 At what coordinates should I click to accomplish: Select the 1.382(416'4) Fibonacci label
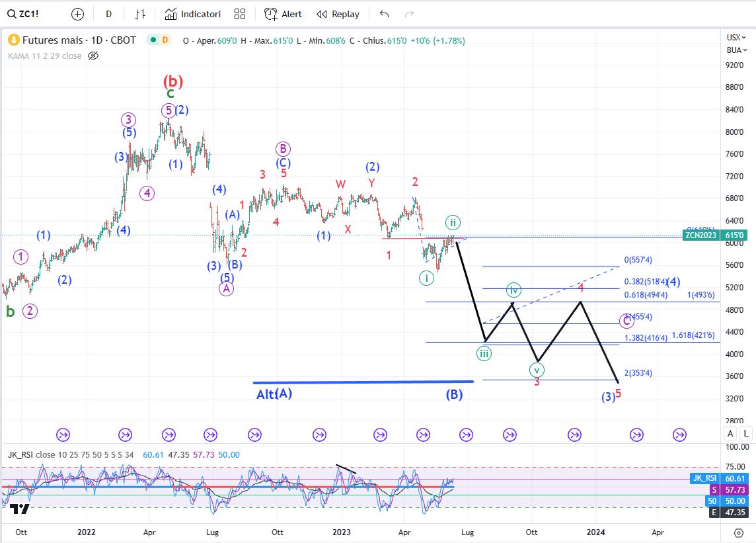click(x=646, y=337)
